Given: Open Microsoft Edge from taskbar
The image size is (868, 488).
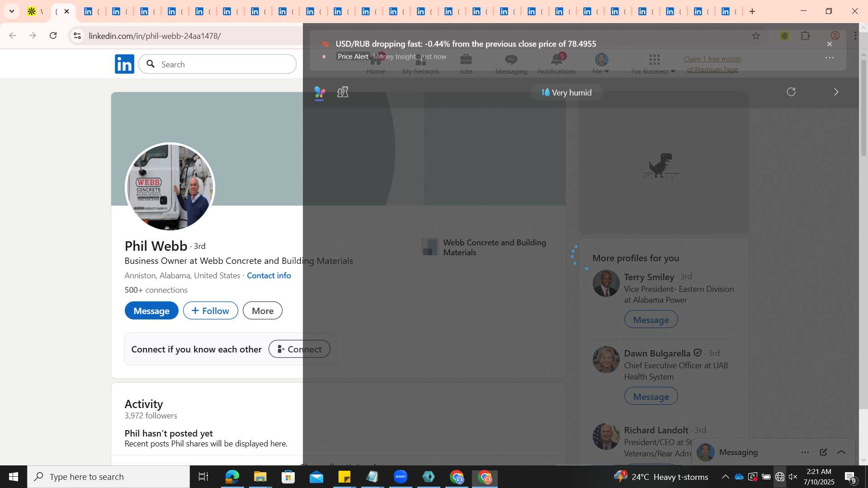Looking at the screenshot, I should pyautogui.click(x=232, y=477).
